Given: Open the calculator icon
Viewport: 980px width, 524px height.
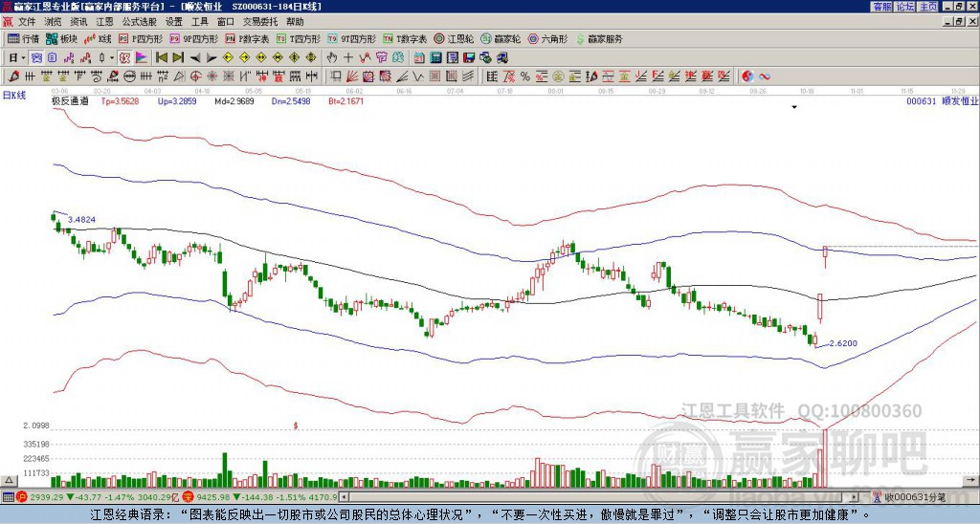Looking at the screenshot, I should (x=435, y=58).
